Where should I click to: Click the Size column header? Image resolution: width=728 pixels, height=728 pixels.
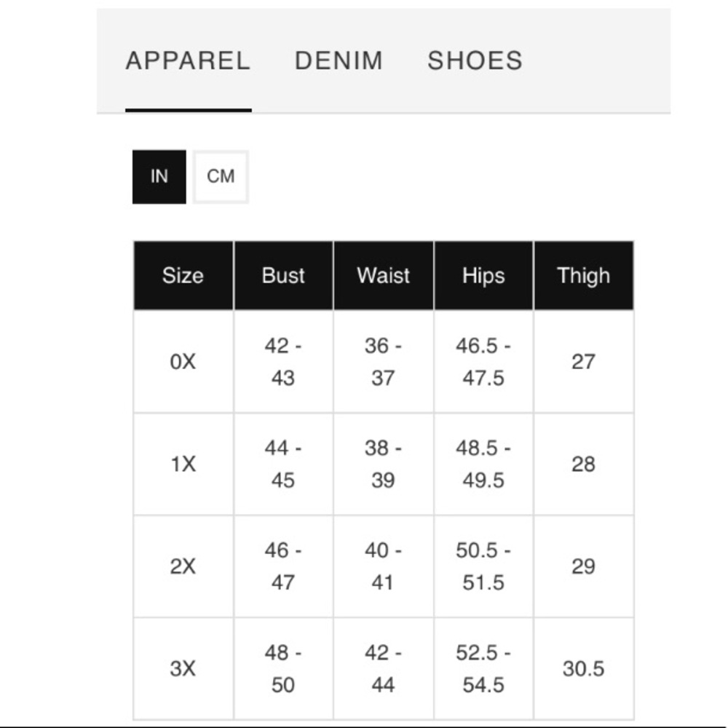pyautogui.click(x=183, y=275)
